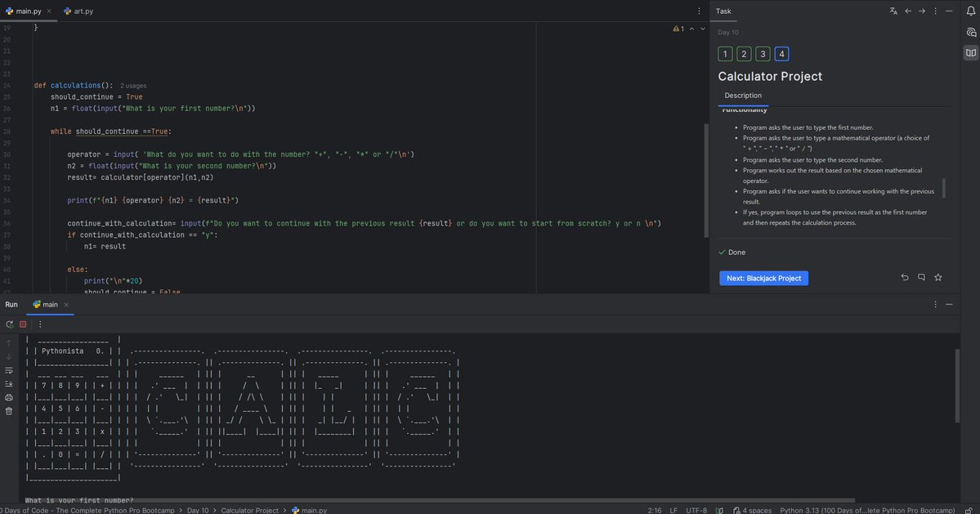Open Task panel options menu
This screenshot has height=514, width=980.
point(936,11)
